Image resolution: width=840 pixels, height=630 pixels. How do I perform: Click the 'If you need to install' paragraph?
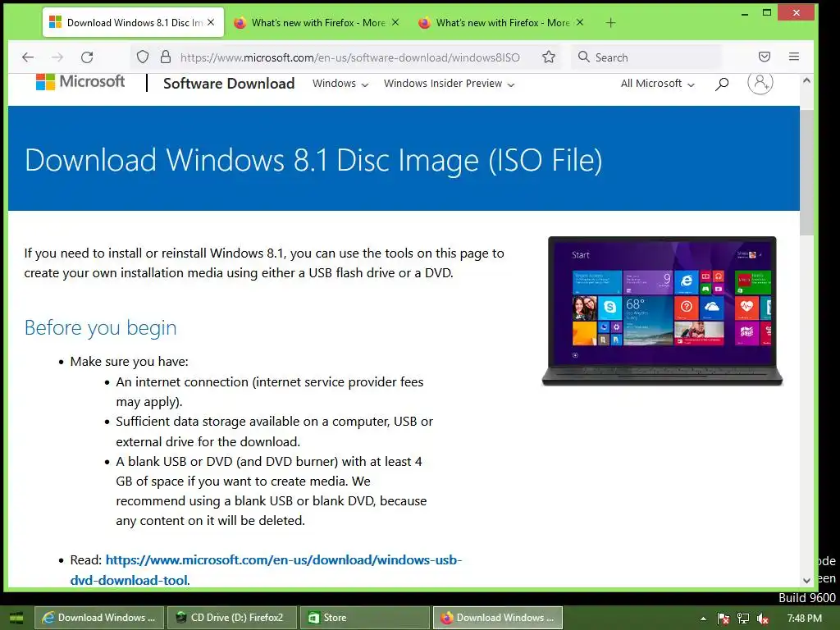pos(264,263)
